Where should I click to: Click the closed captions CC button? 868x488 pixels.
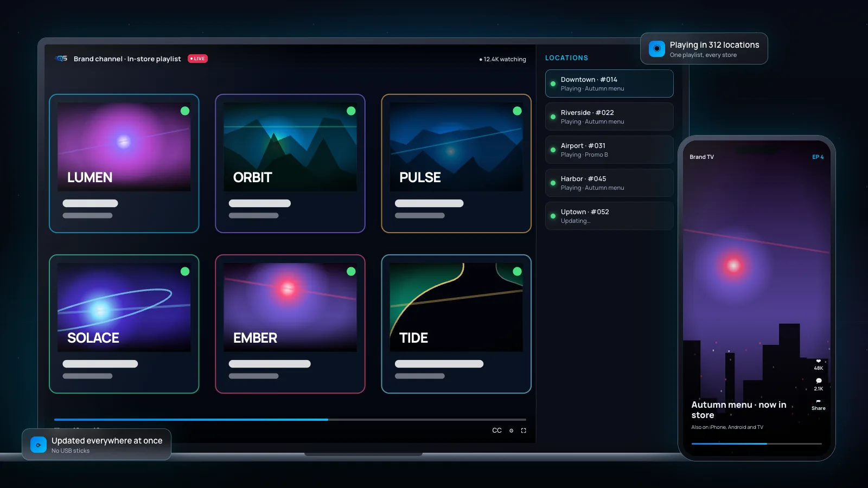coord(497,431)
